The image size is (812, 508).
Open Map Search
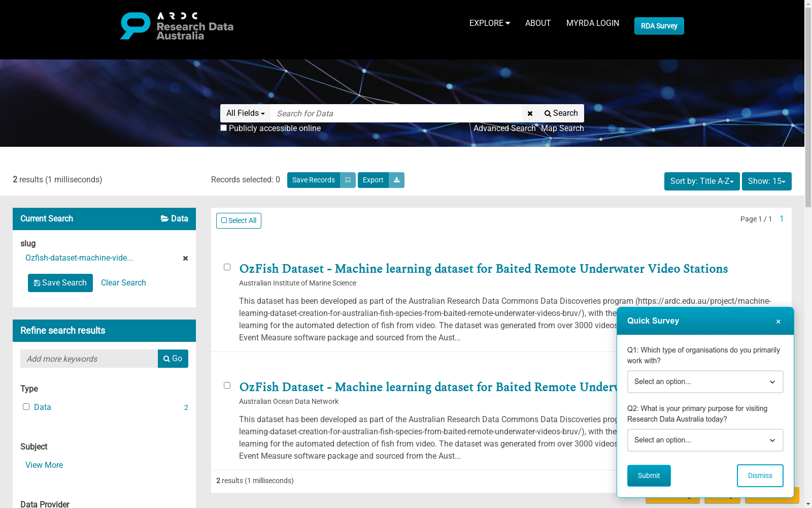pos(562,129)
